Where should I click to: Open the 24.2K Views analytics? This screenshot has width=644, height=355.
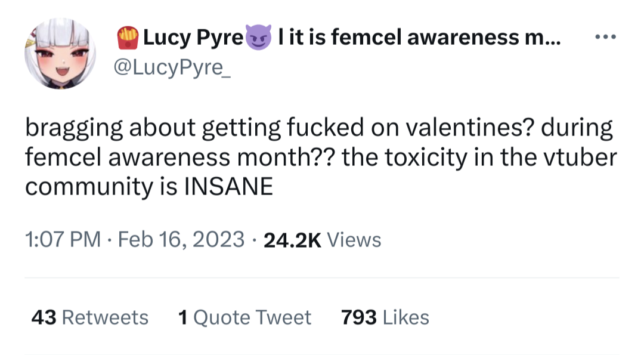tap(321, 240)
